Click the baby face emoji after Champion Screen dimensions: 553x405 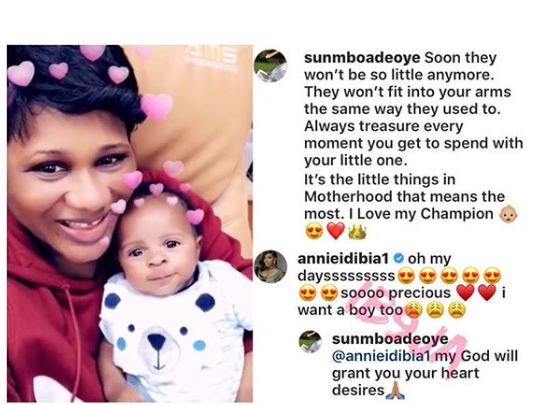pyautogui.click(x=508, y=214)
